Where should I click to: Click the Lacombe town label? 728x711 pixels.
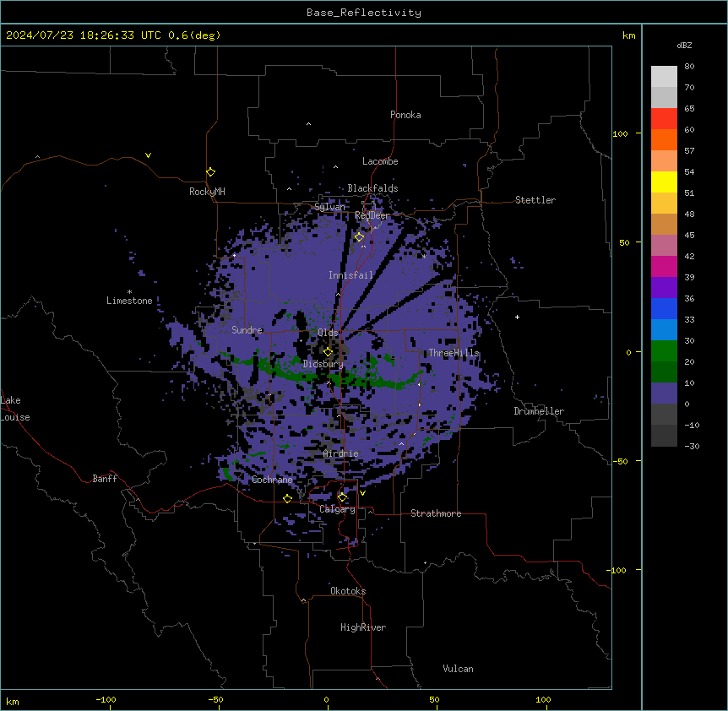pos(380,161)
